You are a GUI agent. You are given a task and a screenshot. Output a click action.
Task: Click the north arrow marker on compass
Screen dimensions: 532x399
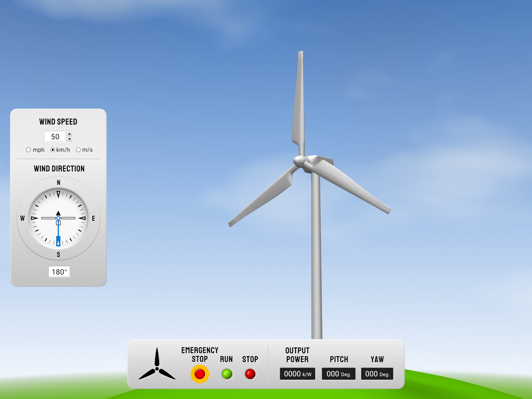58,194
